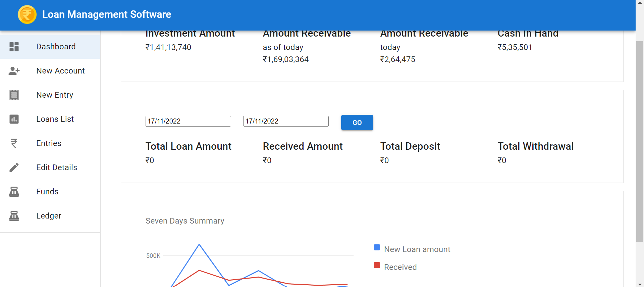The image size is (644, 287).
Task: Click the New Account person-plus icon
Action: (x=14, y=71)
